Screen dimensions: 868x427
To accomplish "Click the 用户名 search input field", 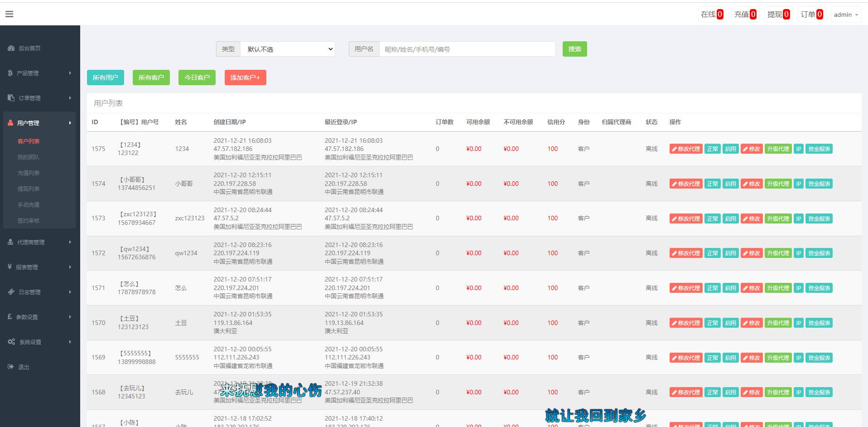I will tap(467, 49).
